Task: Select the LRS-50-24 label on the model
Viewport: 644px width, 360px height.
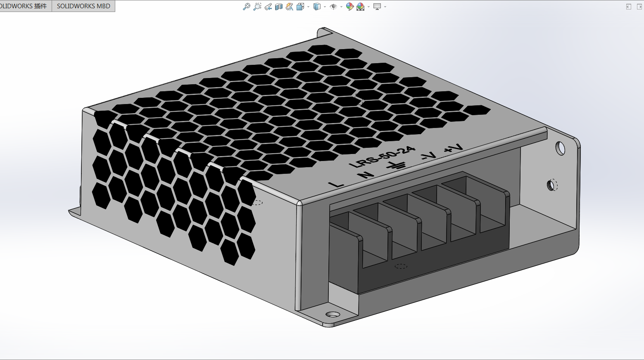Action: [x=382, y=156]
